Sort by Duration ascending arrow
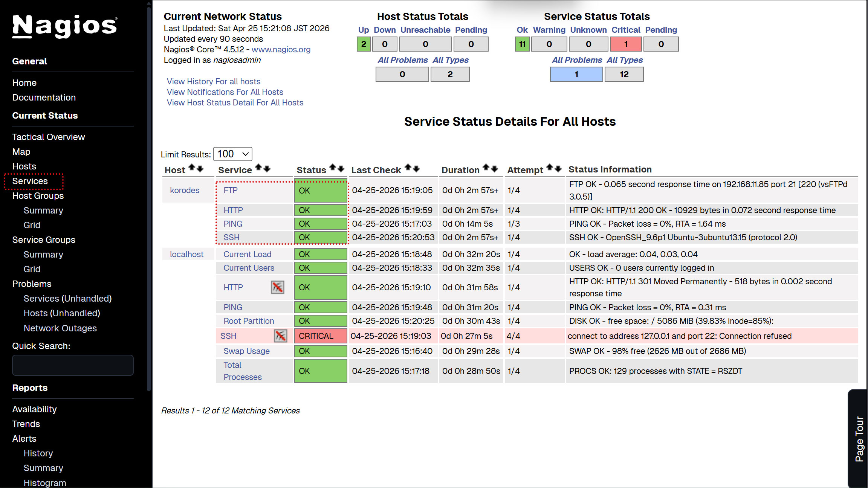868x488 pixels. (486, 168)
